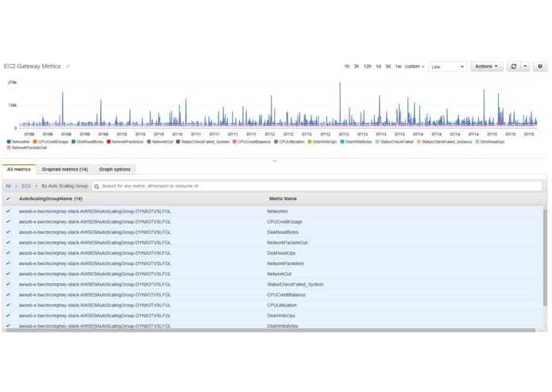552x392 pixels.
Task: Go to the All breadcrumb link
Action: click(8, 186)
